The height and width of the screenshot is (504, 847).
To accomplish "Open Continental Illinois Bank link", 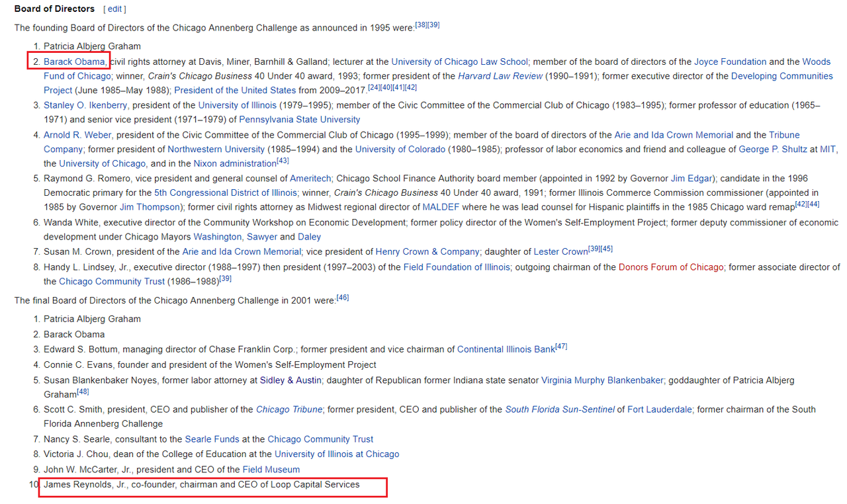I will point(506,349).
